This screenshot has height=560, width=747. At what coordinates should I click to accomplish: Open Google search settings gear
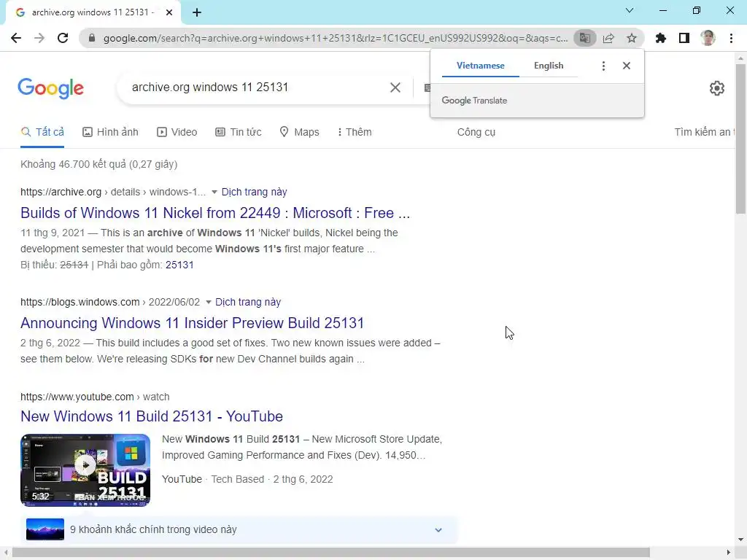(x=717, y=88)
